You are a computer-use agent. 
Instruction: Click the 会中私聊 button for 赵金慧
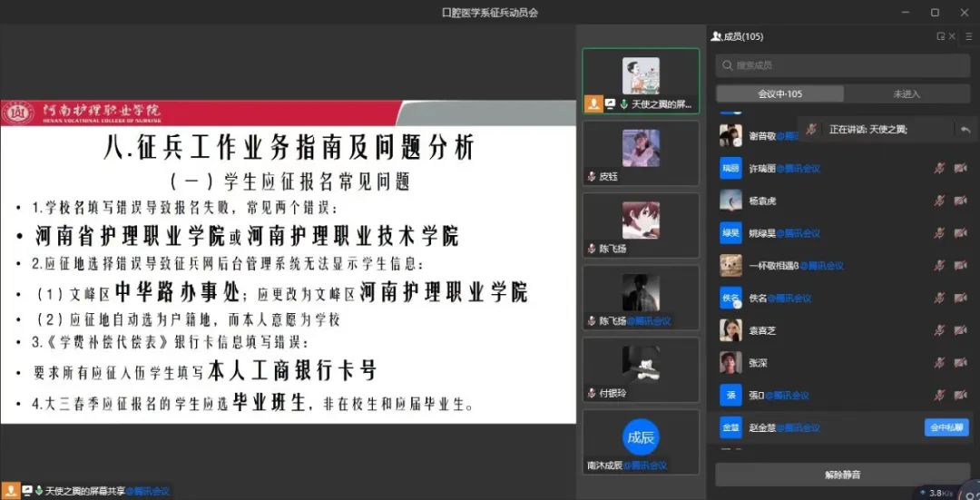point(946,427)
